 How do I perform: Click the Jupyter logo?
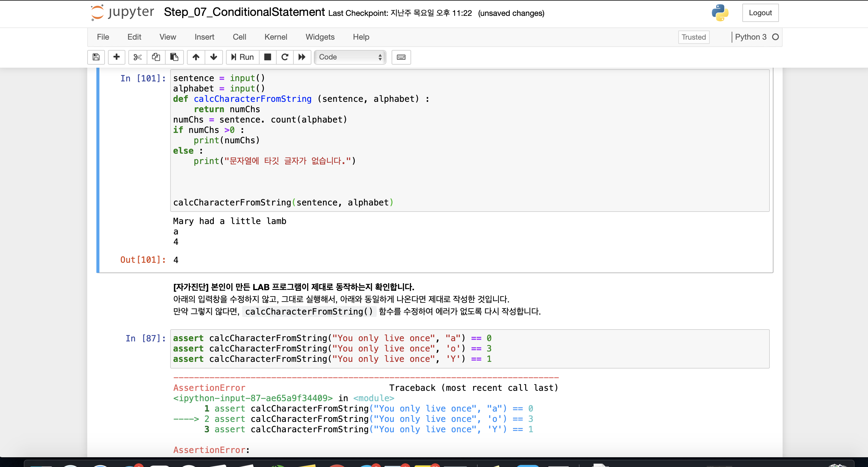(x=122, y=12)
